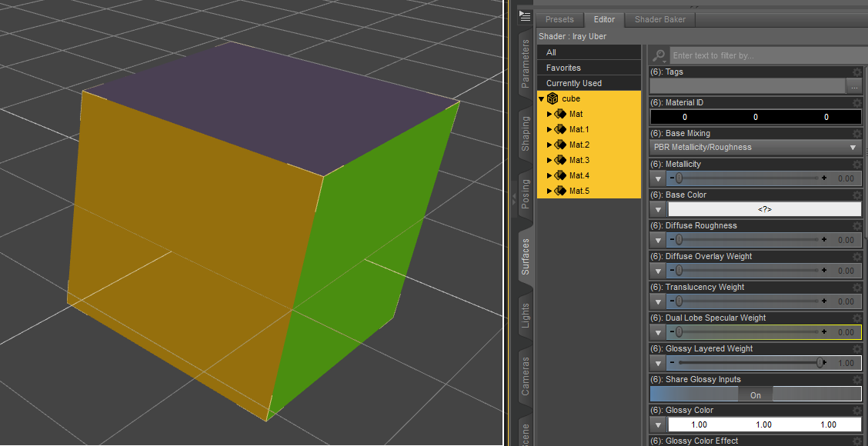
Task: Collapse the cube node in the surface tree
Action: (x=542, y=99)
